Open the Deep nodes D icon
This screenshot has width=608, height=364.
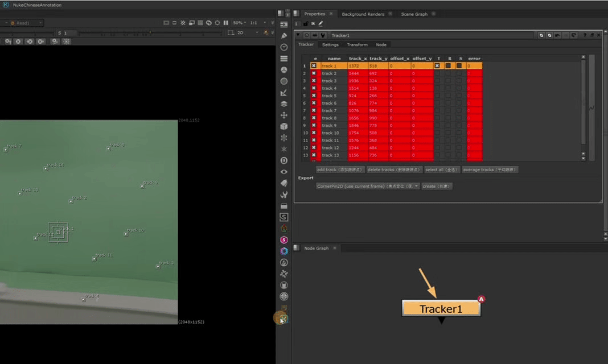pyautogui.click(x=284, y=160)
